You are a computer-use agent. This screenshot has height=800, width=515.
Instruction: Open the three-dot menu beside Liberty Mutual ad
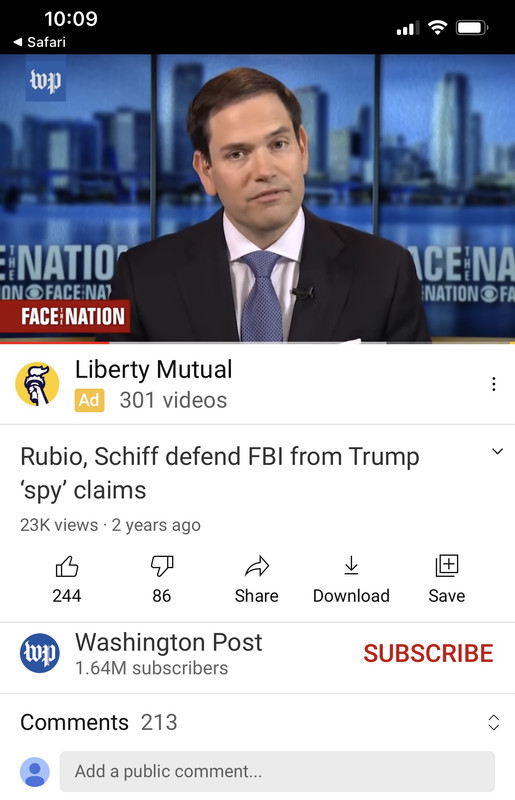pos(494,384)
